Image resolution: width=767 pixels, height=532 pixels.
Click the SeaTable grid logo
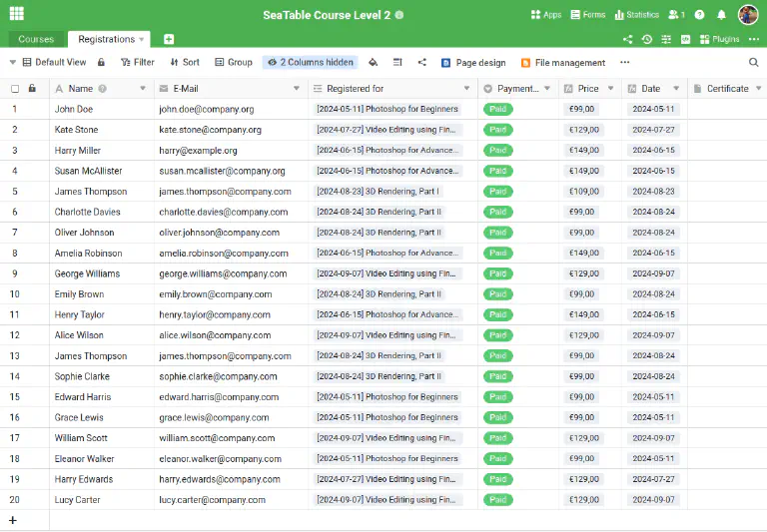[17, 15]
